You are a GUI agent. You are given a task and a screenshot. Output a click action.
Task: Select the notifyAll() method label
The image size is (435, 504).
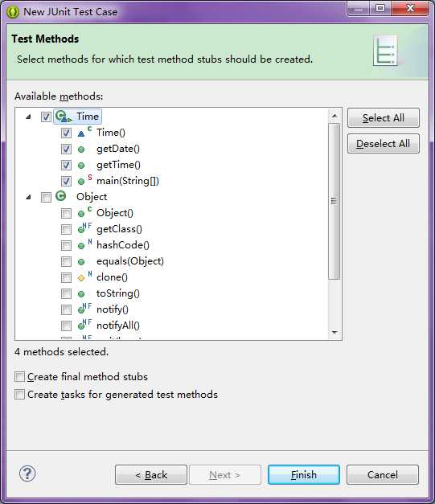point(118,326)
